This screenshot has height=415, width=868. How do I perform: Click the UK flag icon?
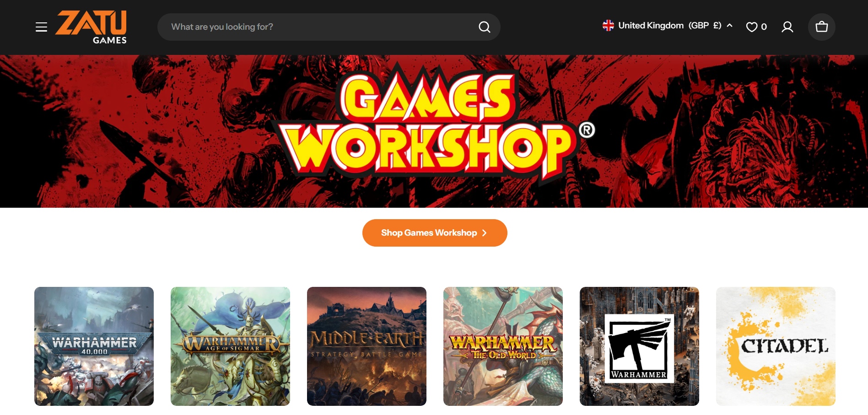click(x=608, y=26)
